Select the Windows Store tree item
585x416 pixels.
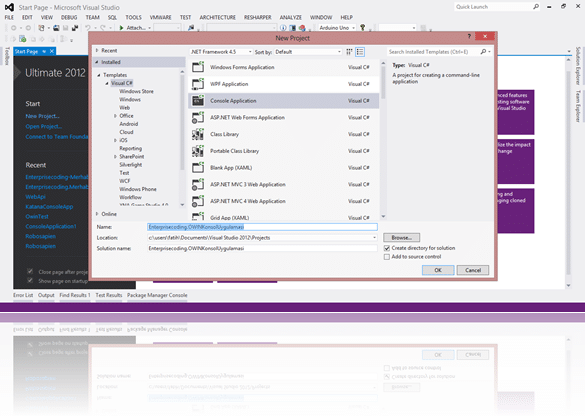(x=136, y=91)
